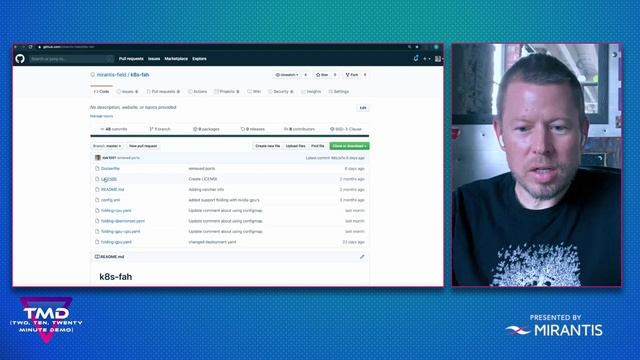The width and height of the screenshot is (640, 360).
Task: Open Pull requests in the top navigation
Action: coord(131,59)
